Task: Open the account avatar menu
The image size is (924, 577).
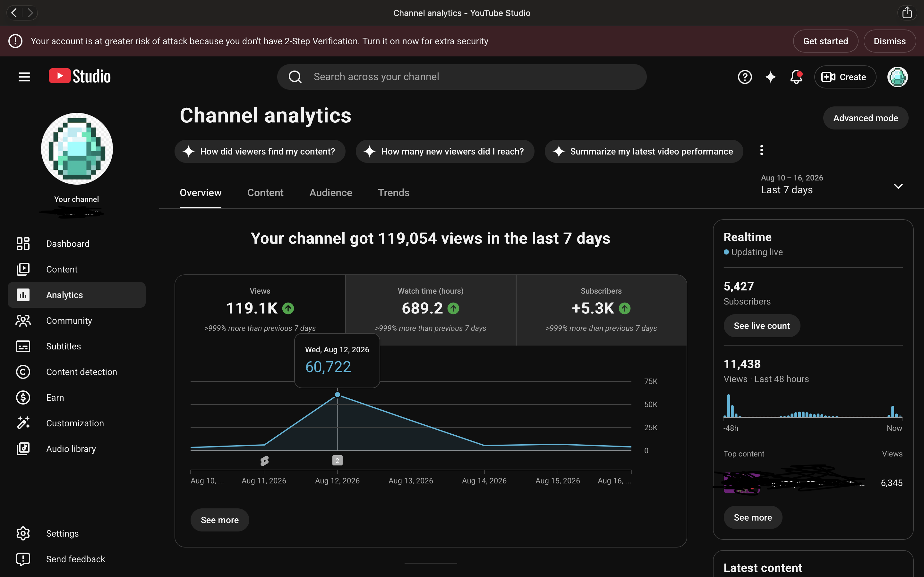Action: coord(897,77)
